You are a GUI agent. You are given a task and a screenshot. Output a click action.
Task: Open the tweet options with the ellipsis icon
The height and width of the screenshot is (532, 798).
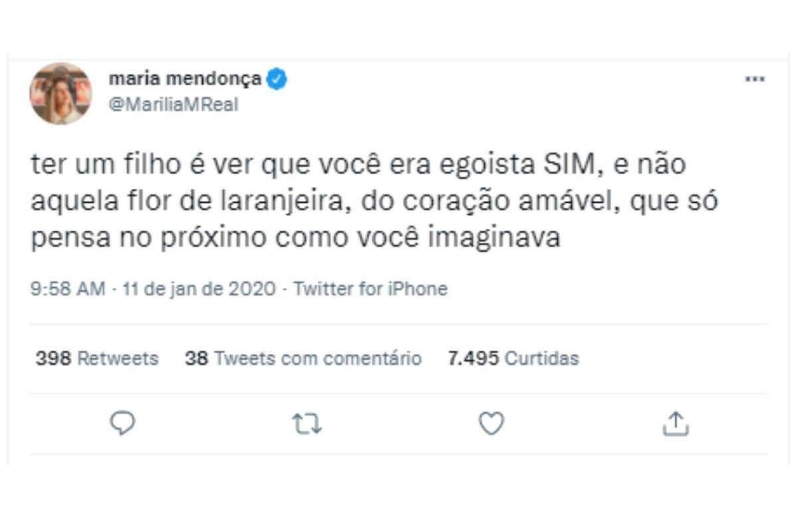(x=755, y=78)
